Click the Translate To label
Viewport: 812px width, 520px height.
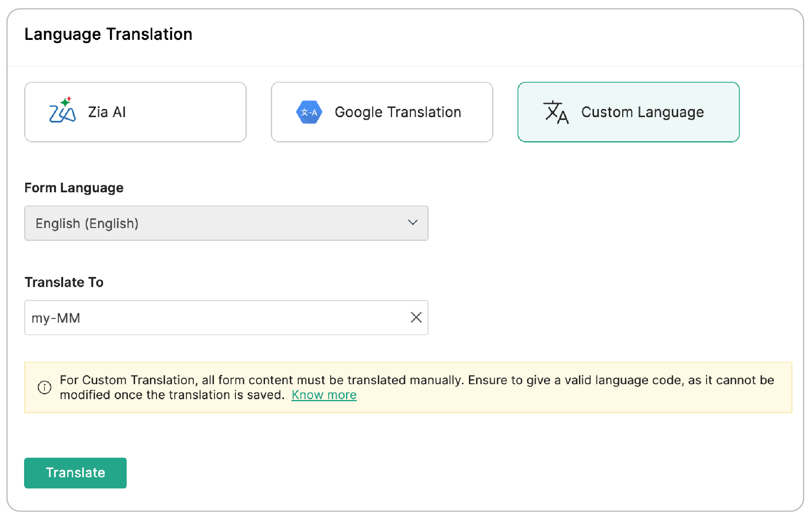tap(64, 282)
